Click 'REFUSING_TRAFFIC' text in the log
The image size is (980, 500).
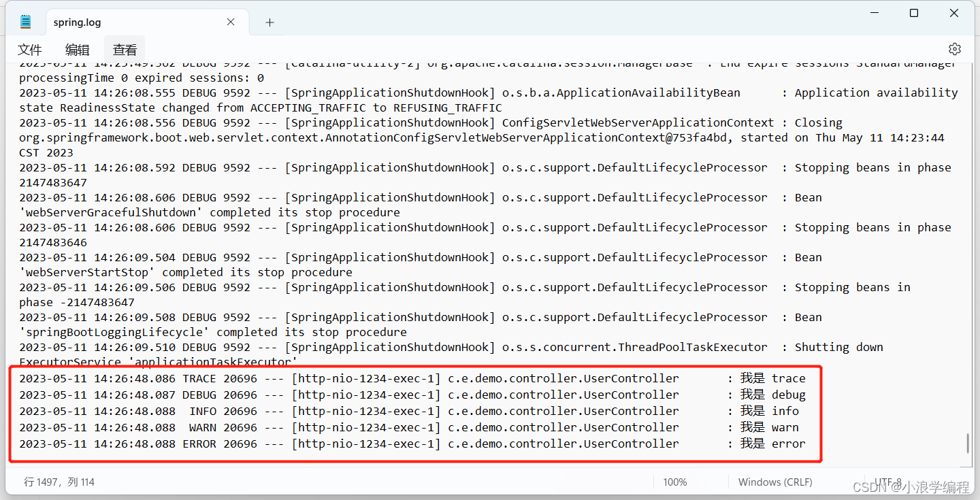pyautogui.click(x=447, y=107)
